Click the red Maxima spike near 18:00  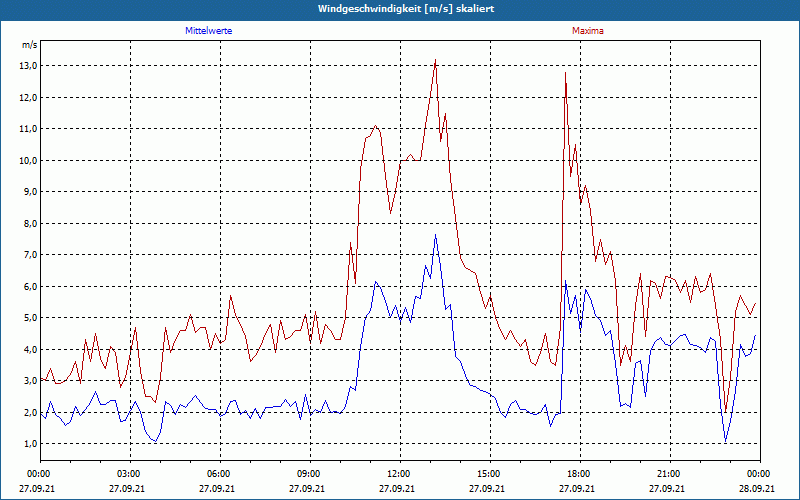coord(565,73)
